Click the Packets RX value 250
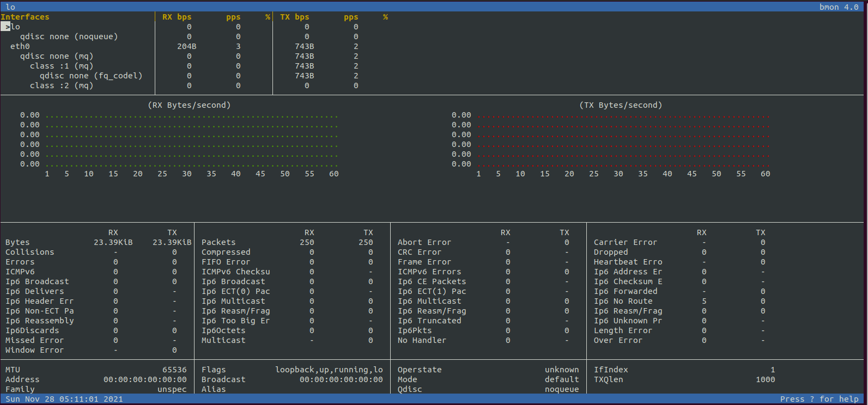This screenshot has height=405, width=868. 307,242
